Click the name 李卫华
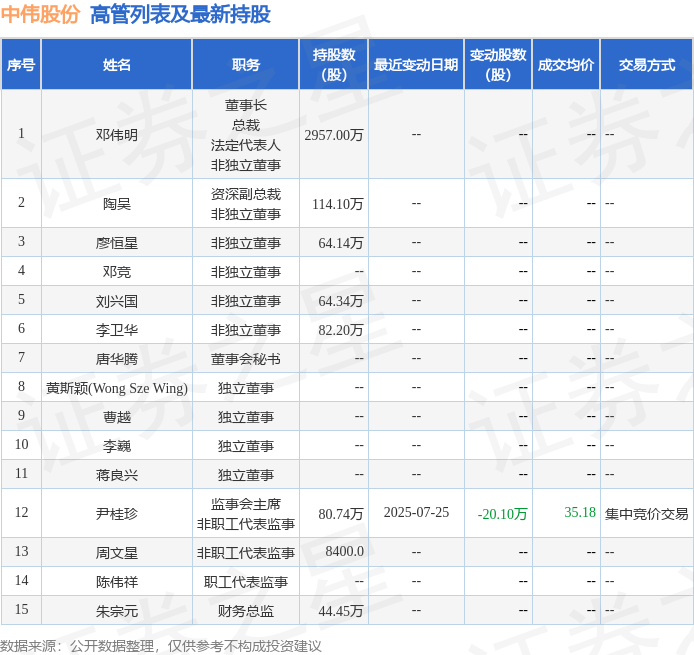This screenshot has height=655, width=694. point(117,330)
